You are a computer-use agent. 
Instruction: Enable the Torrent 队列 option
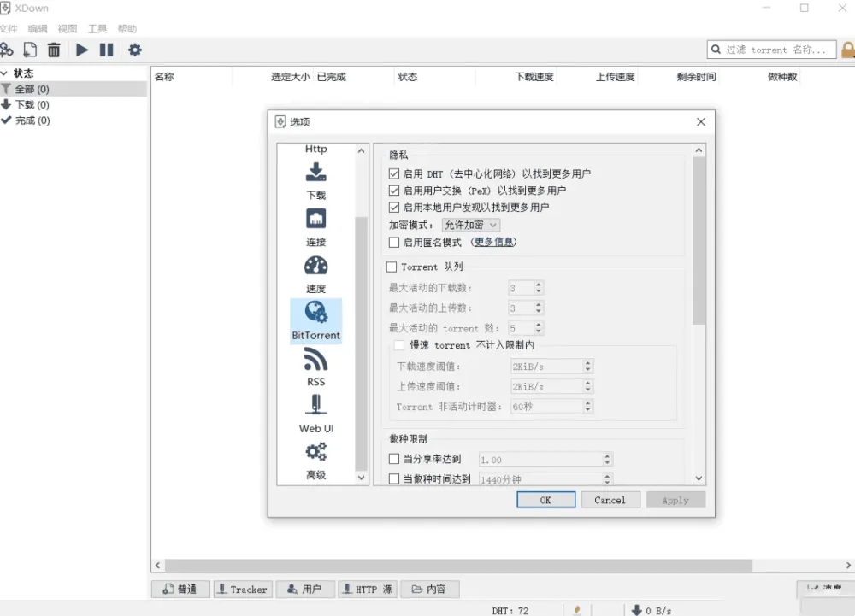click(x=394, y=265)
